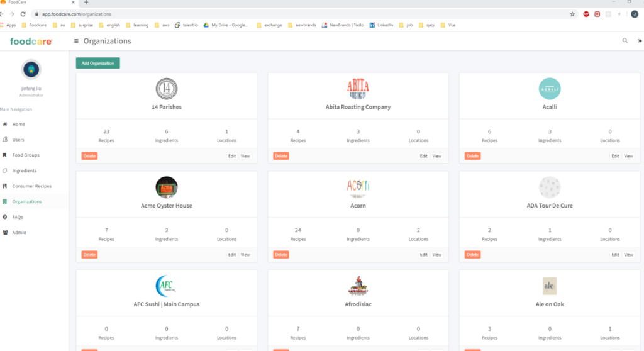The image size is (644, 351).
Task: Click the Consumer Recipes utensils icon
Action: [x=5, y=186]
